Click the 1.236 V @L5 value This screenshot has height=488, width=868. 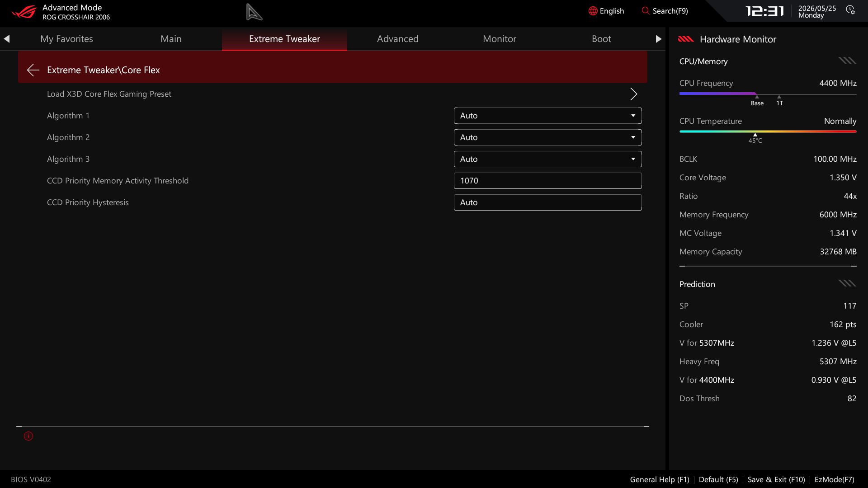(834, 343)
